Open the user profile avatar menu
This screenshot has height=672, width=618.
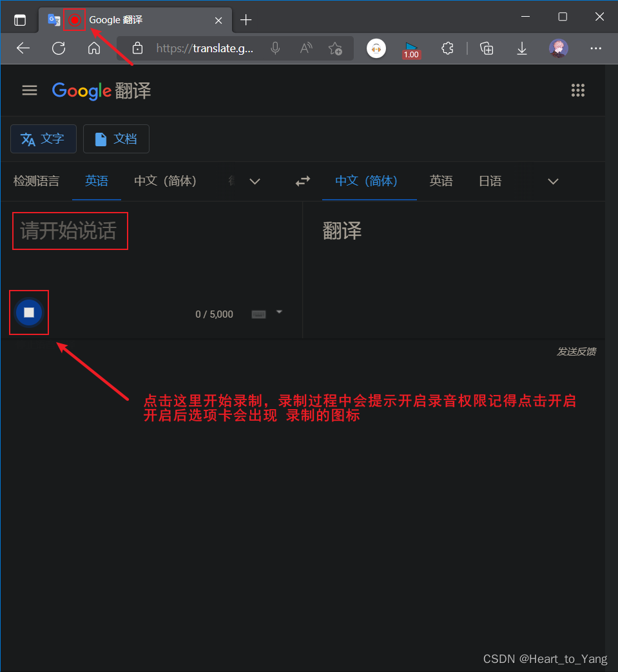point(559,48)
